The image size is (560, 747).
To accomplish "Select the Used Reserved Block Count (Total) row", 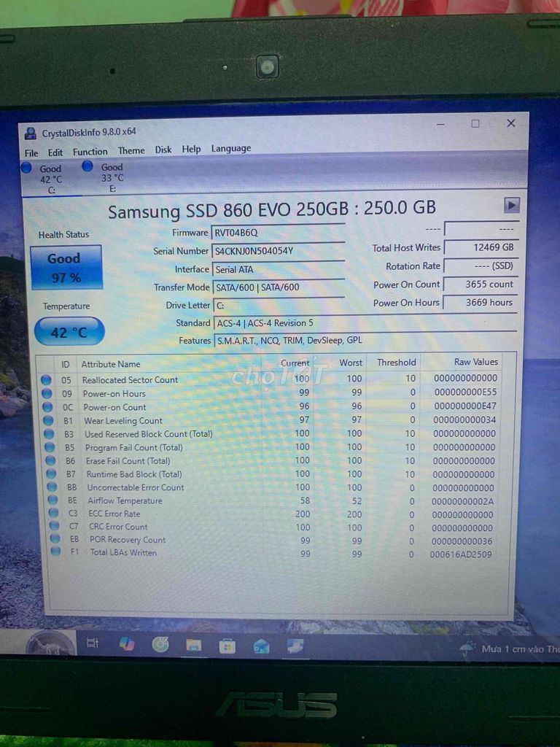I will point(271,433).
